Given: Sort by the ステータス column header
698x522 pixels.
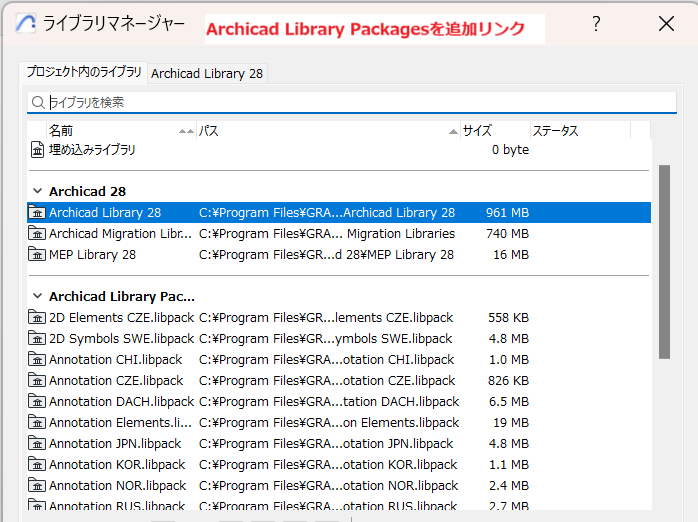Looking at the screenshot, I should point(581,131).
